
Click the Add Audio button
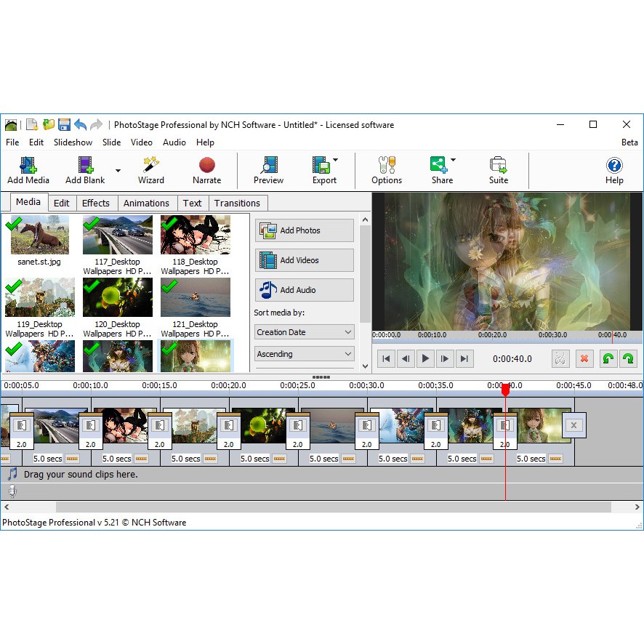tap(304, 290)
